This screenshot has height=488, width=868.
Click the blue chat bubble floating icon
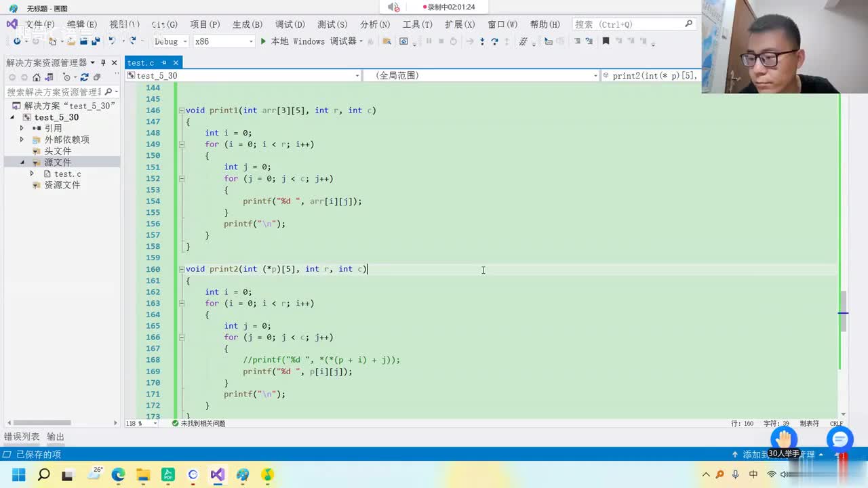coord(840,439)
